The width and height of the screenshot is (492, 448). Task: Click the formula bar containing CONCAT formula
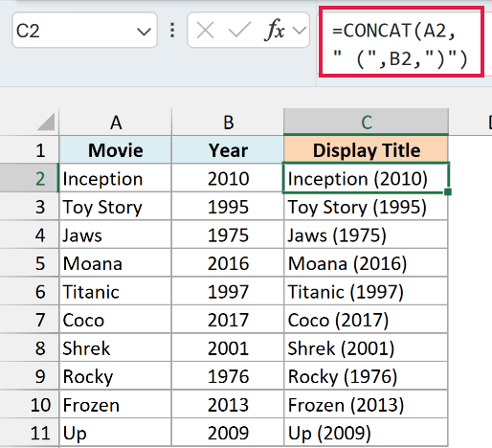coord(401,42)
